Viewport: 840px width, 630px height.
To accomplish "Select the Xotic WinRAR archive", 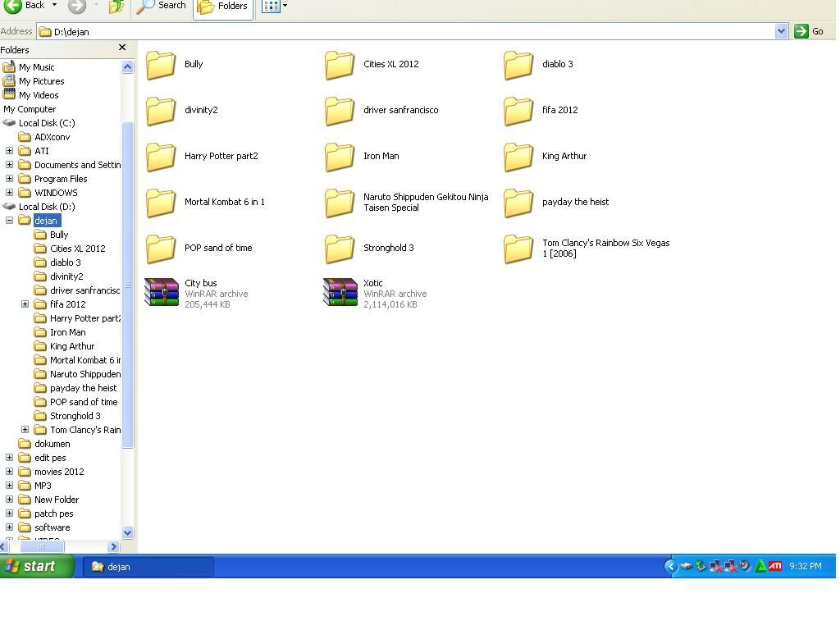I will click(x=375, y=294).
